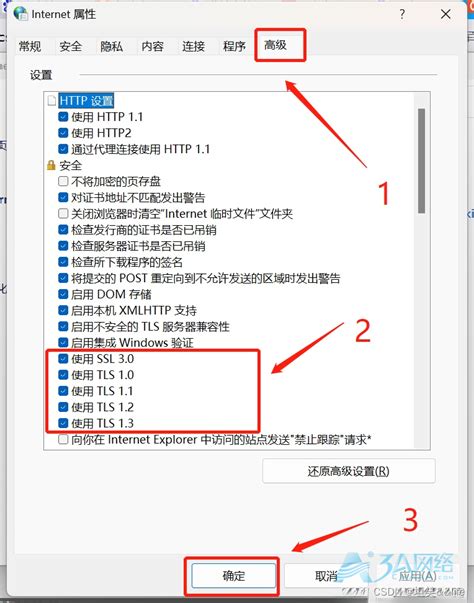The width and height of the screenshot is (474, 603).
Task: Click the settings list vertical scrollbar
Action: (x=422, y=269)
